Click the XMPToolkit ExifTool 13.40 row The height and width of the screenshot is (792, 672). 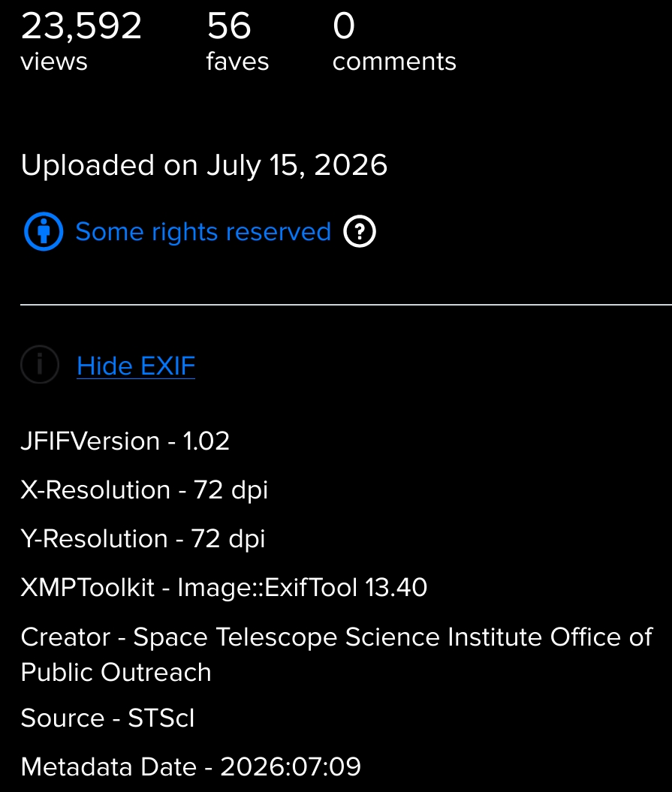coord(224,588)
